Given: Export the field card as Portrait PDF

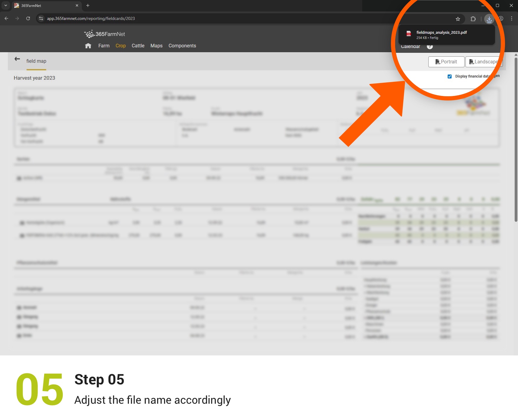Looking at the screenshot, I should (x=446, y=62).
